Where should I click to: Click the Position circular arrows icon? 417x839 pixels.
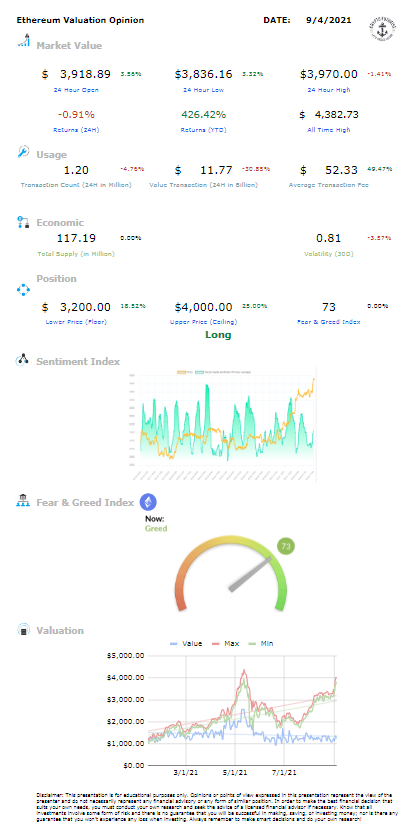(24, 289)
